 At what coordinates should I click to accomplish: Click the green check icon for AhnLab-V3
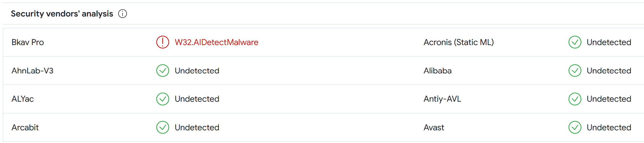coord(163,70)
